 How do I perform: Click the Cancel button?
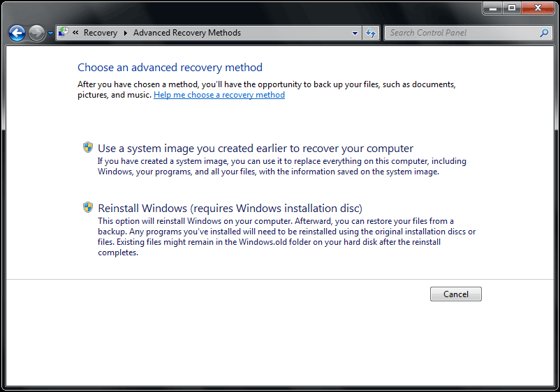pyautogui.click(x=456, y=294)
